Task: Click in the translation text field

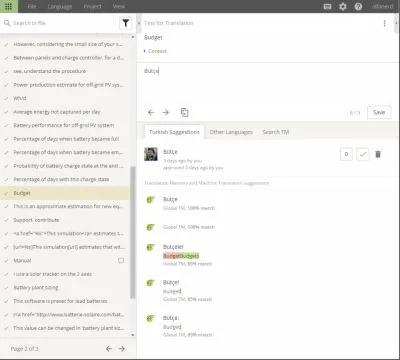Action: [267, 83]
